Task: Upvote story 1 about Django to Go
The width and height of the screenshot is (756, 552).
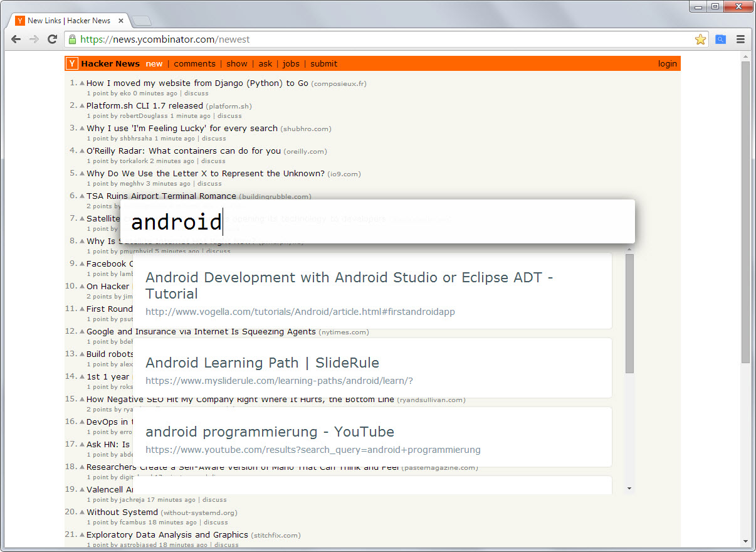Action: click(81, 83)
